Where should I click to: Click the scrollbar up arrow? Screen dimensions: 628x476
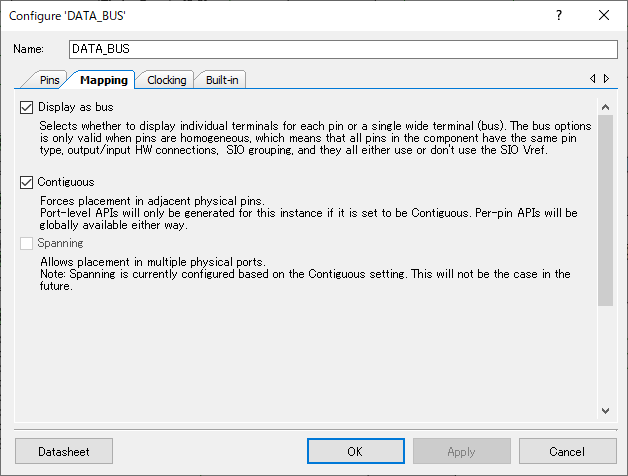[x=605, y=107]
